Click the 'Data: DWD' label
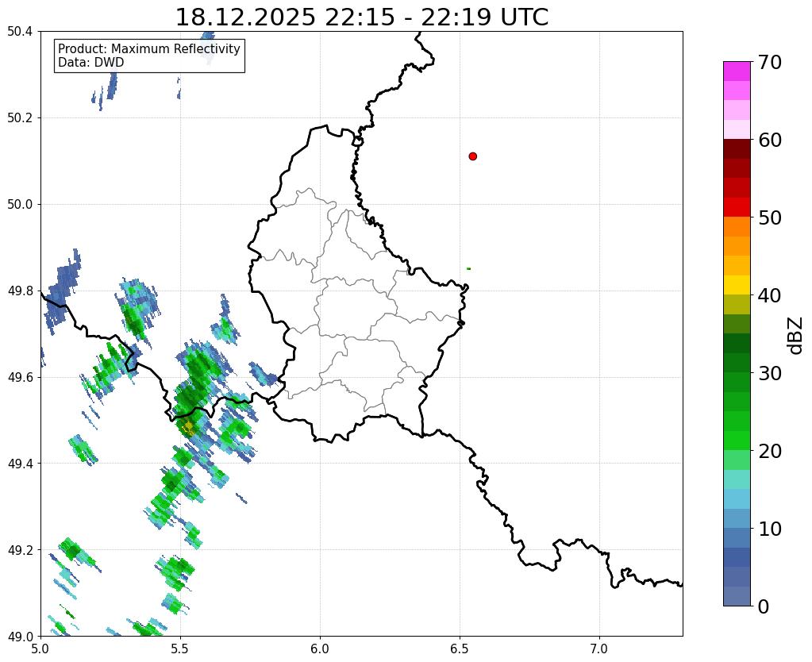The image size is (812, 662). click(91, 63)
